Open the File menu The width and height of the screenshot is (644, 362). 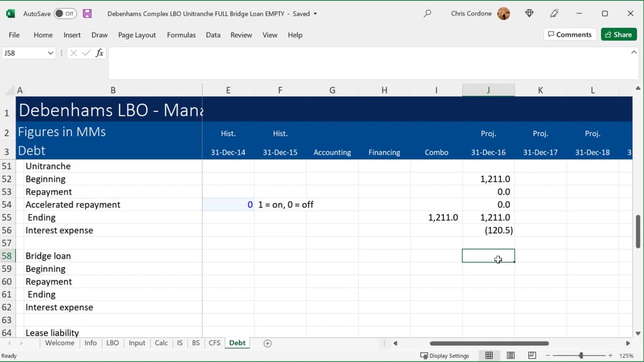tap(14, 35)
